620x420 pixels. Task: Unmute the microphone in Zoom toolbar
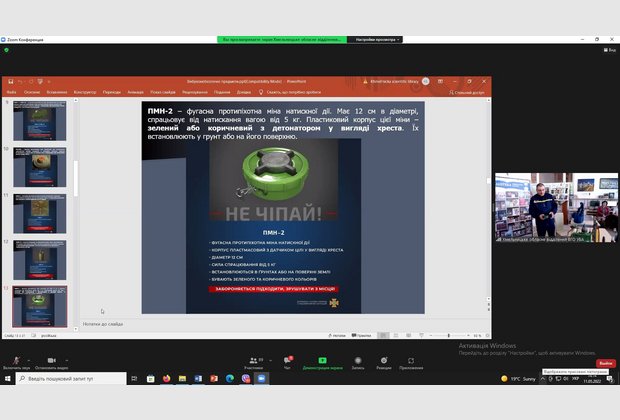click(17, 360)
